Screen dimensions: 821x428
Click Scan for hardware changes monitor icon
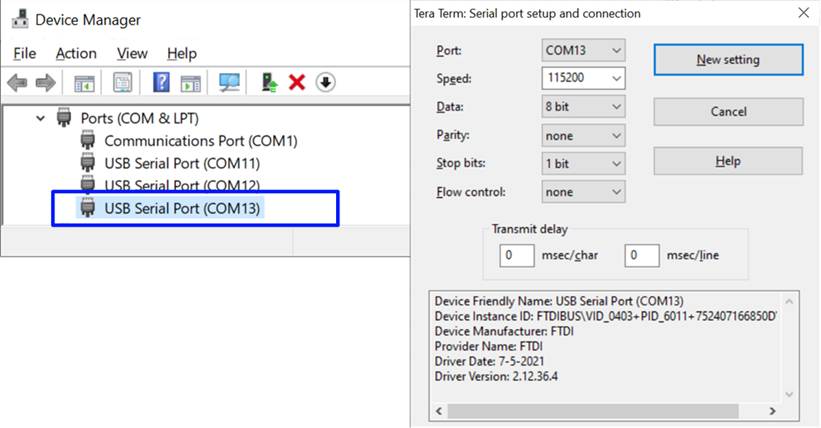[230, 83]
